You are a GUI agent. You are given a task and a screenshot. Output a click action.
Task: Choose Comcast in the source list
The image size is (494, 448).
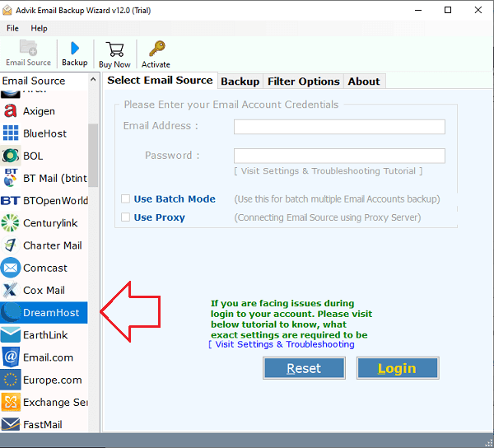44,268
